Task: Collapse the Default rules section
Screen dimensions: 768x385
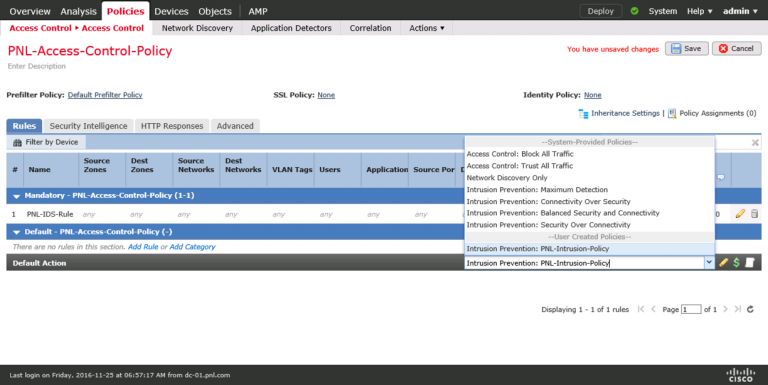Action: point(16,232)
